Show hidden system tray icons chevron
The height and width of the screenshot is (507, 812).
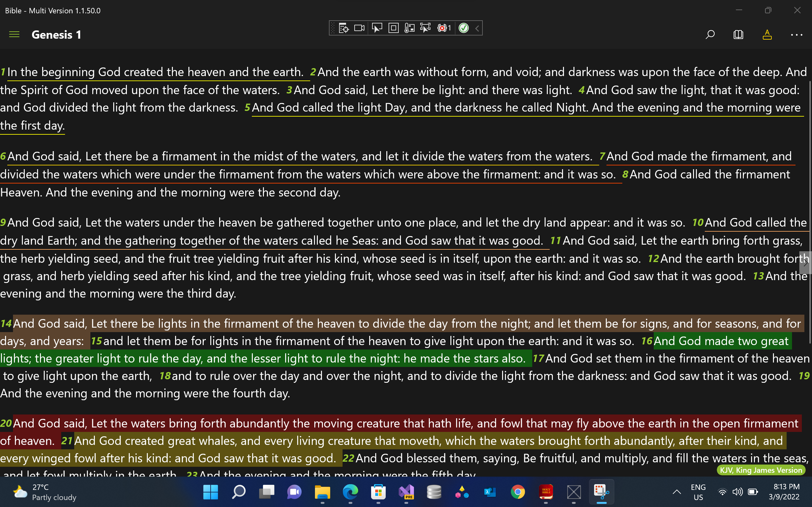[677, 492]
